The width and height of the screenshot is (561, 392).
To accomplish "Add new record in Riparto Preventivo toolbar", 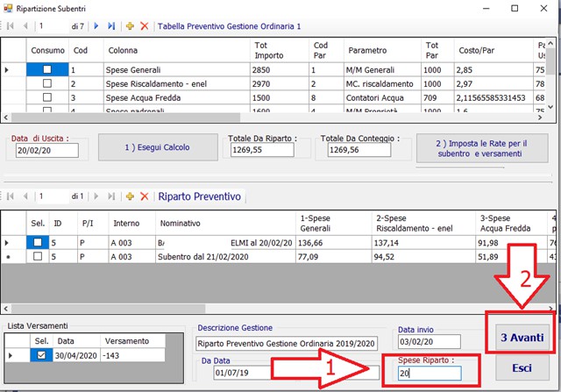I will 131,196.
